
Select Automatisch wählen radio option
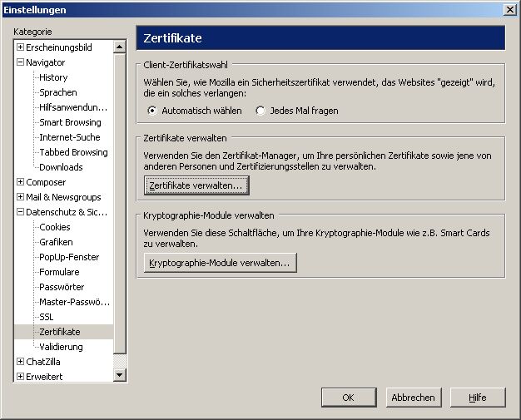(151, 111)
